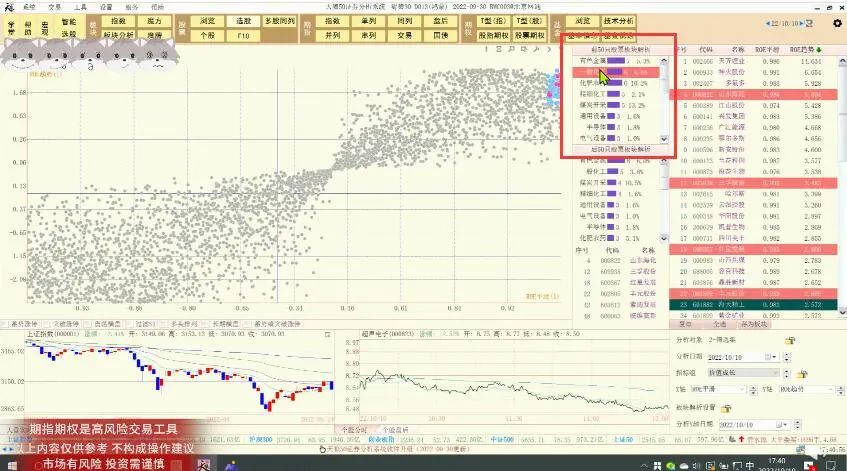Click the 煤炭开采 sector bar in top list
Image resolution: width=847 pixels, height=471 pixels.
point(614,105)
